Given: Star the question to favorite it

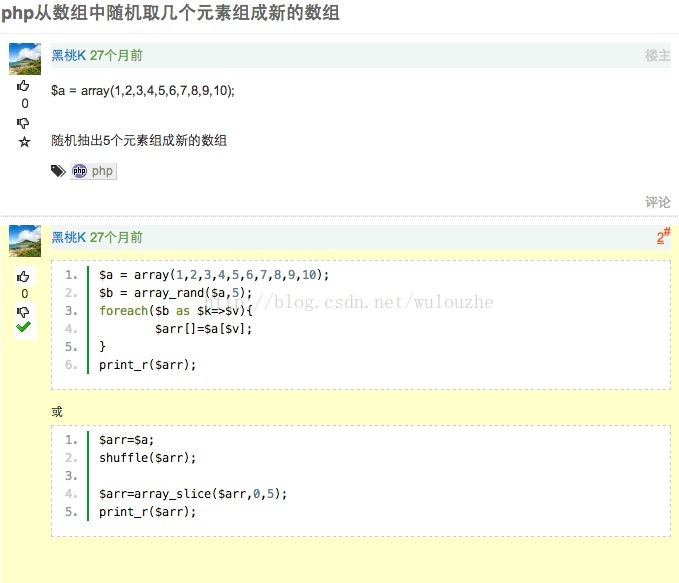Looking at the screenshot, I should tap(24, 142).
